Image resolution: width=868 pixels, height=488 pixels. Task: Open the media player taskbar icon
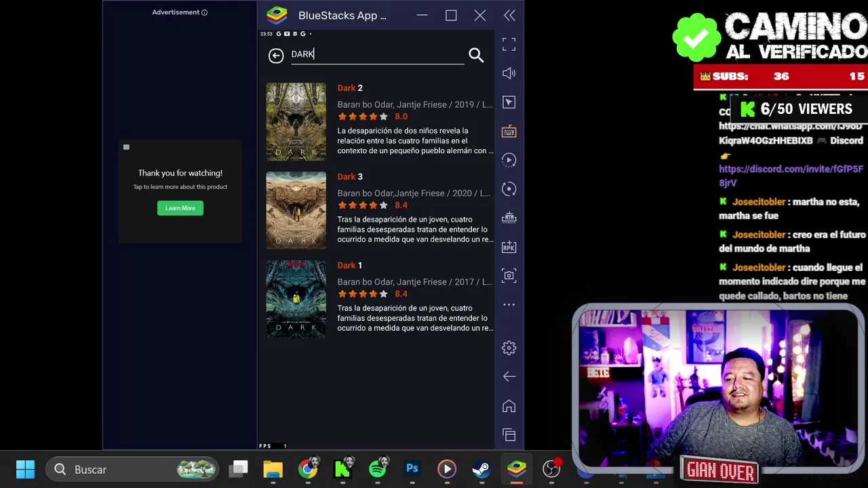[x=447, y=469]
